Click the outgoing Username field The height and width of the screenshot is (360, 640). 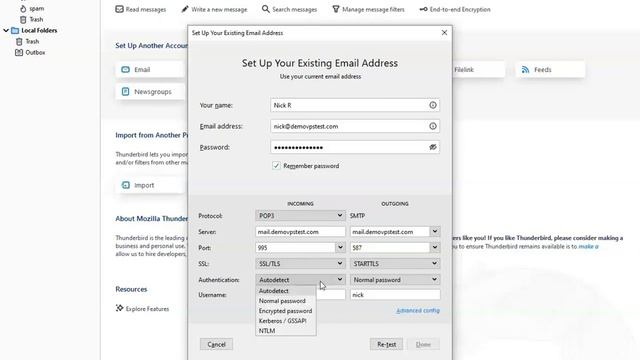click(x=395, y=295)
